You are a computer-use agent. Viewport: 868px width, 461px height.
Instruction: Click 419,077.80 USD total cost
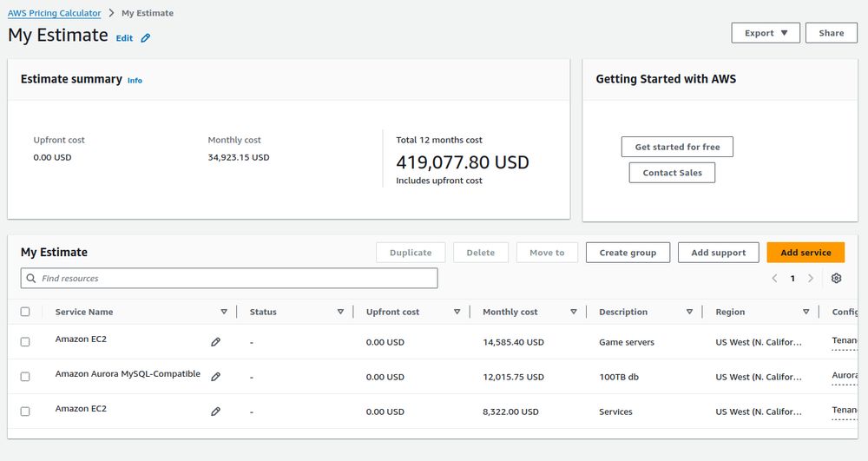pos(463,162)
